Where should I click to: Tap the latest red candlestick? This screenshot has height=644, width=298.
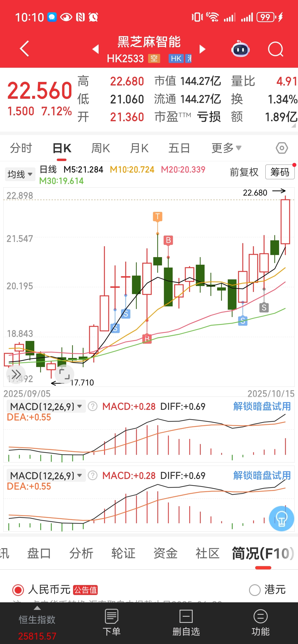[285, 222]
